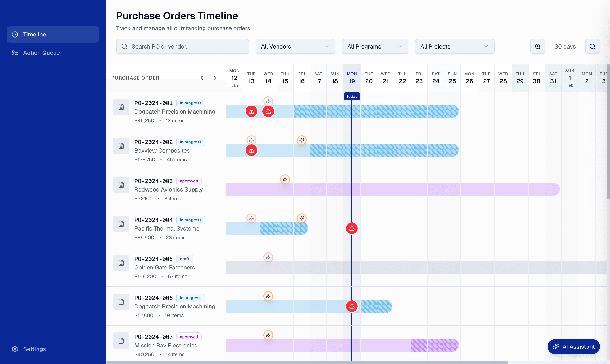Open the All Programs dropdown
Image resolution: width=610 pixels, height=364 pixels.
pos(375,46)
